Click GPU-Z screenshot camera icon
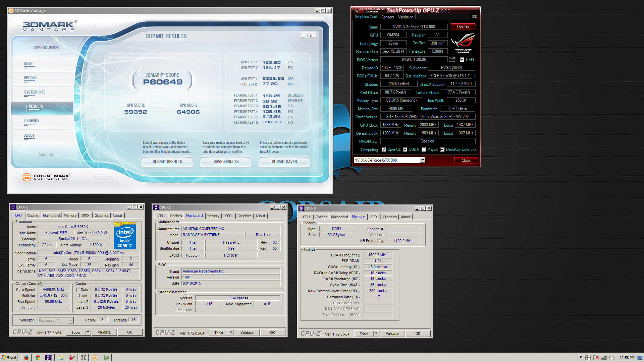644x362 pixels. coord(474,16)
